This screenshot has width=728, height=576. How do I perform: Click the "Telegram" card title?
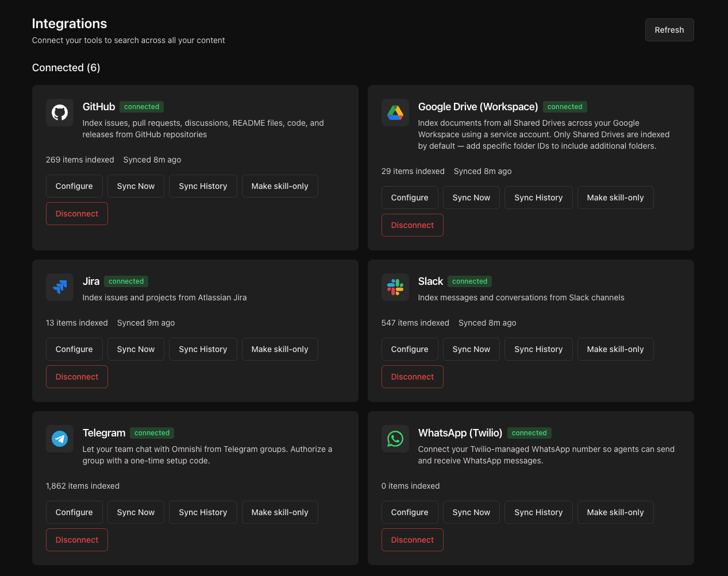click(104, 433)
